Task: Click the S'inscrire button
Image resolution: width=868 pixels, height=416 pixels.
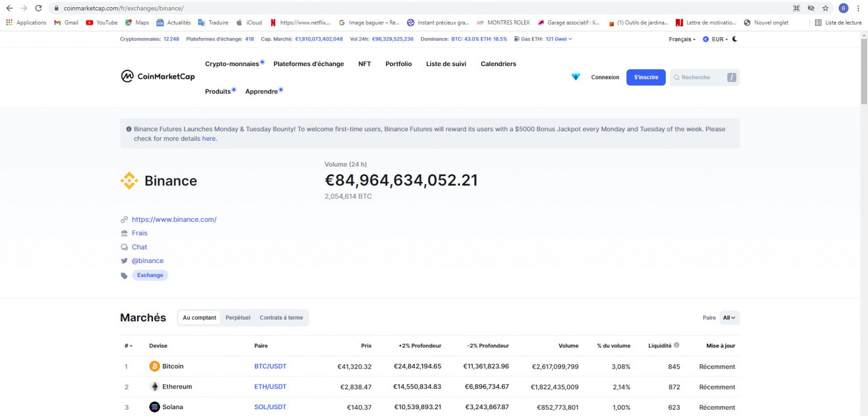Action: tap(646, 77)
